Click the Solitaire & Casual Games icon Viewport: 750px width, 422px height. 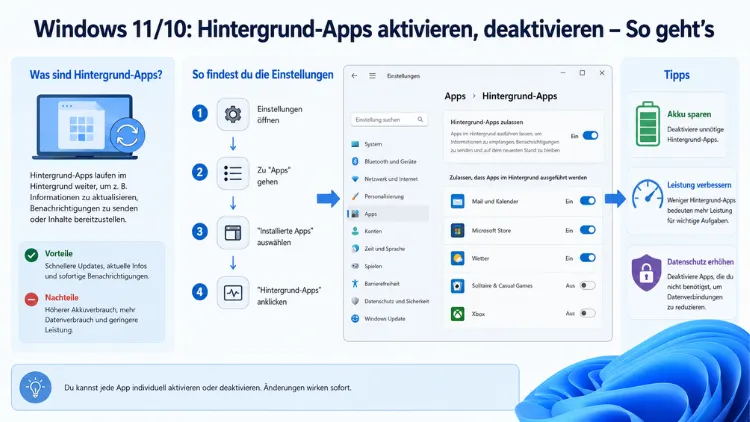pyautogui.click(x=458, y=286)
